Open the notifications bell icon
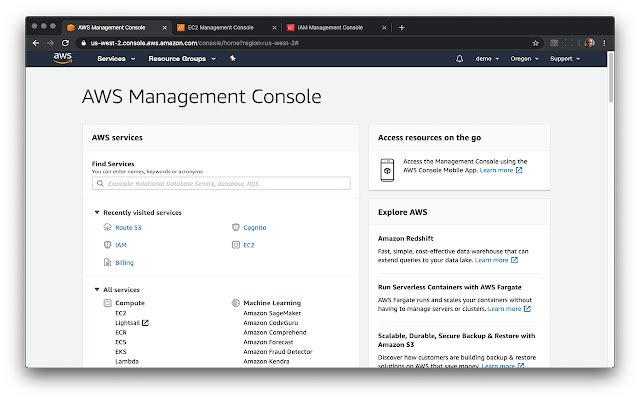 point(459,59)
